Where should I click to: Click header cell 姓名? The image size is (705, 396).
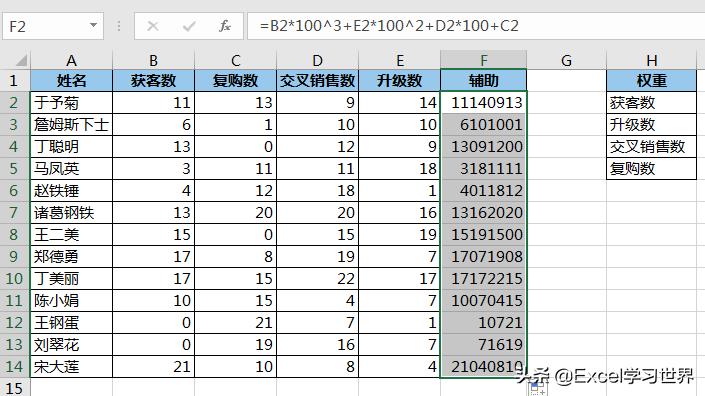click(71, 80)
